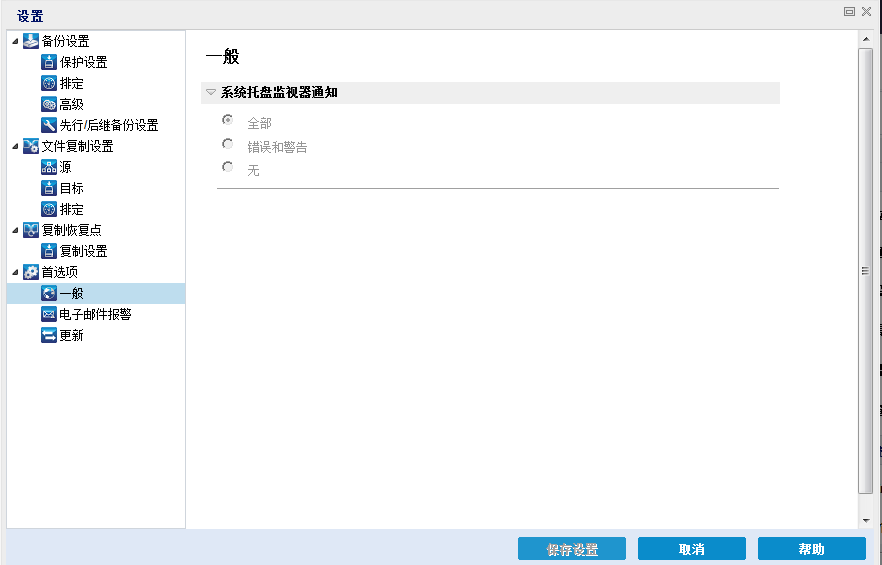Click the 错误和警告 label text

pyautogui.click(x=277, y=147)
